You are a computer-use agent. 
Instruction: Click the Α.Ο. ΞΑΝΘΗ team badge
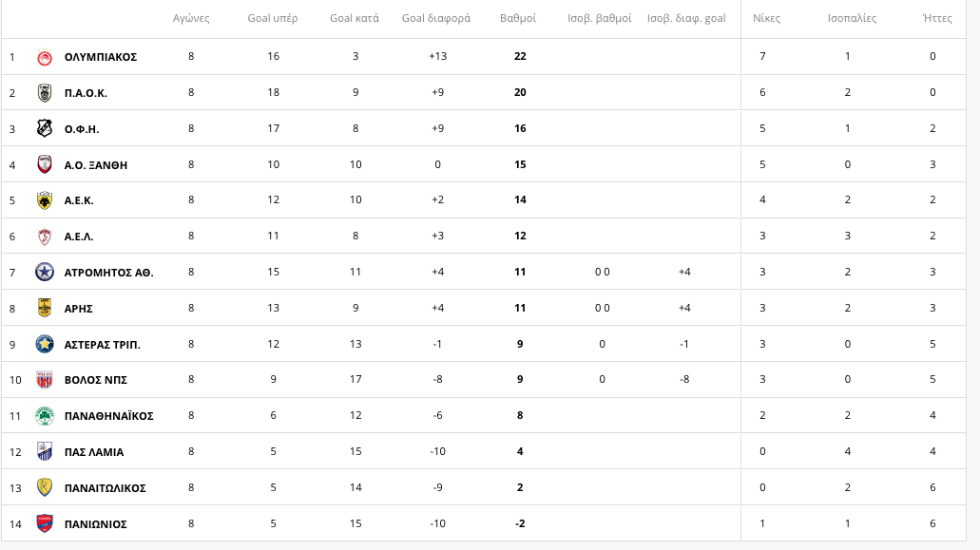point(45,165)
